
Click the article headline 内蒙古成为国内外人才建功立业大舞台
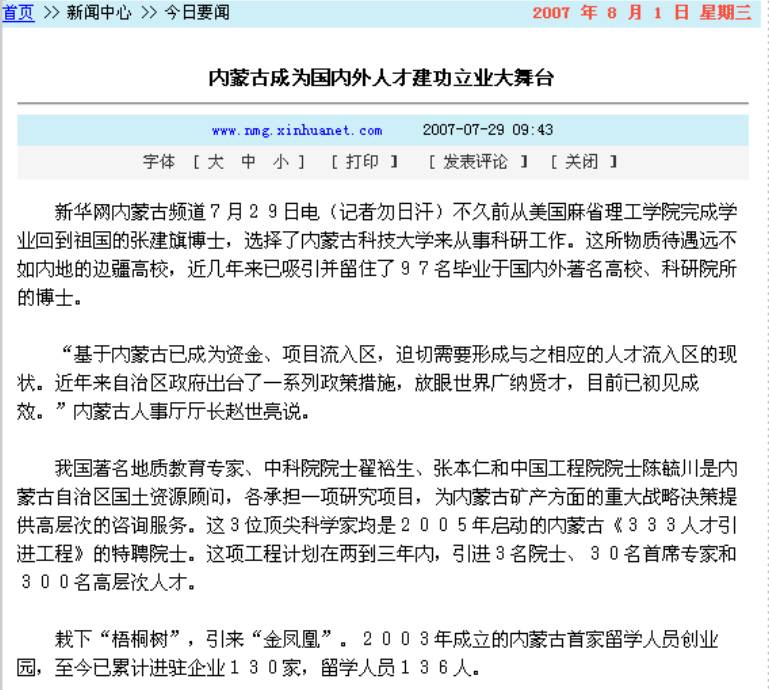click(x=380, y=78)
